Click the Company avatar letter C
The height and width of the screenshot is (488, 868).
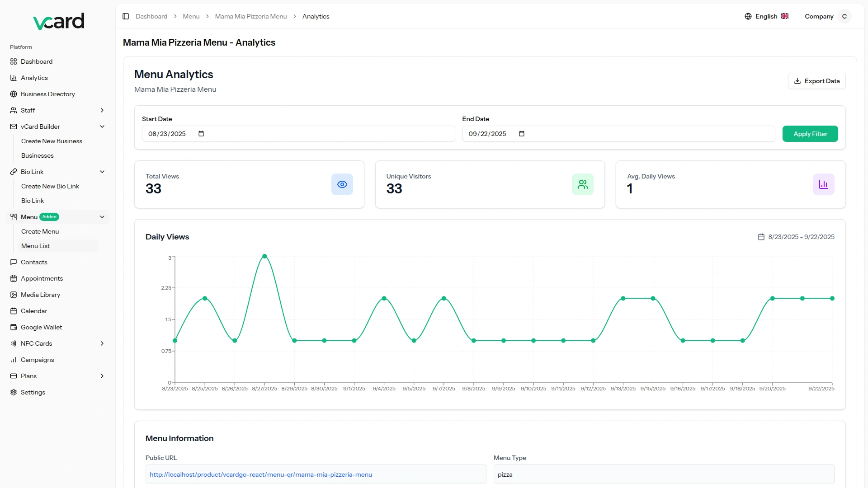click(844, 16)
